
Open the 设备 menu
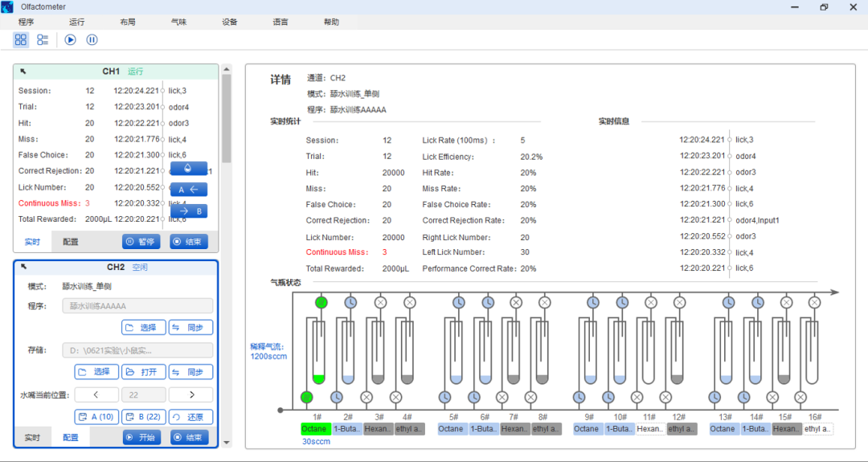230,22
